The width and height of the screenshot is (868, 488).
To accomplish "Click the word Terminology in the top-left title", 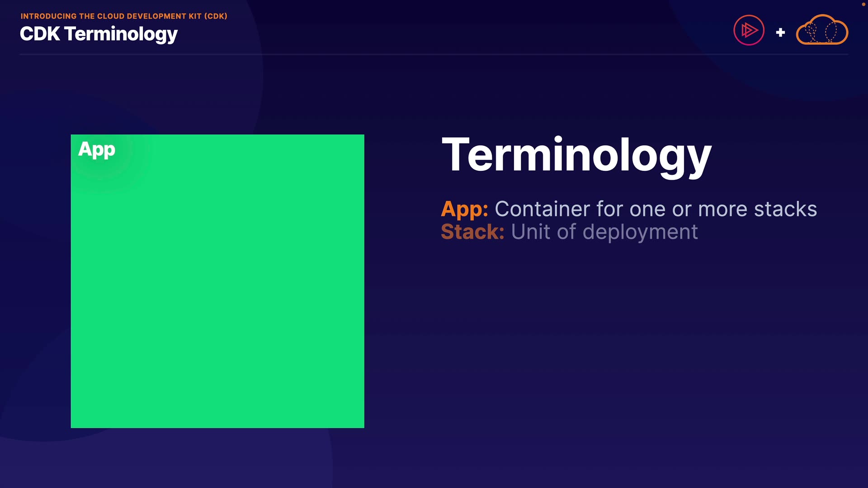I will [x=121, y=34].
